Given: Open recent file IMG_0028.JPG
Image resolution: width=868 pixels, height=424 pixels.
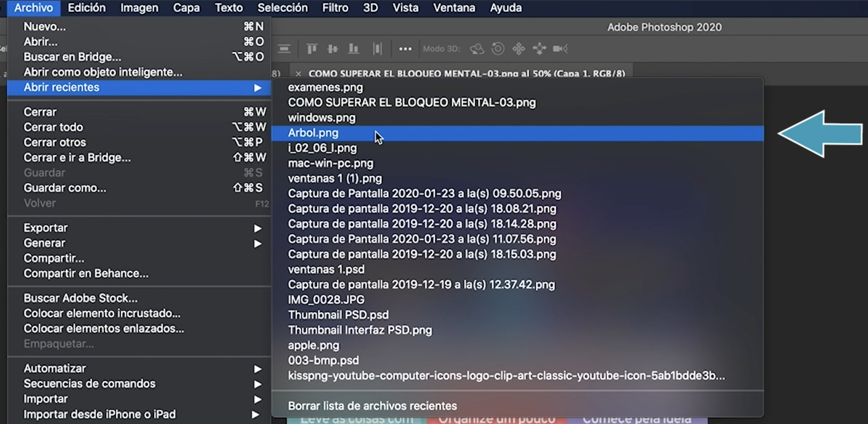Looking at the screenshot, I should (x=517, y=300).
